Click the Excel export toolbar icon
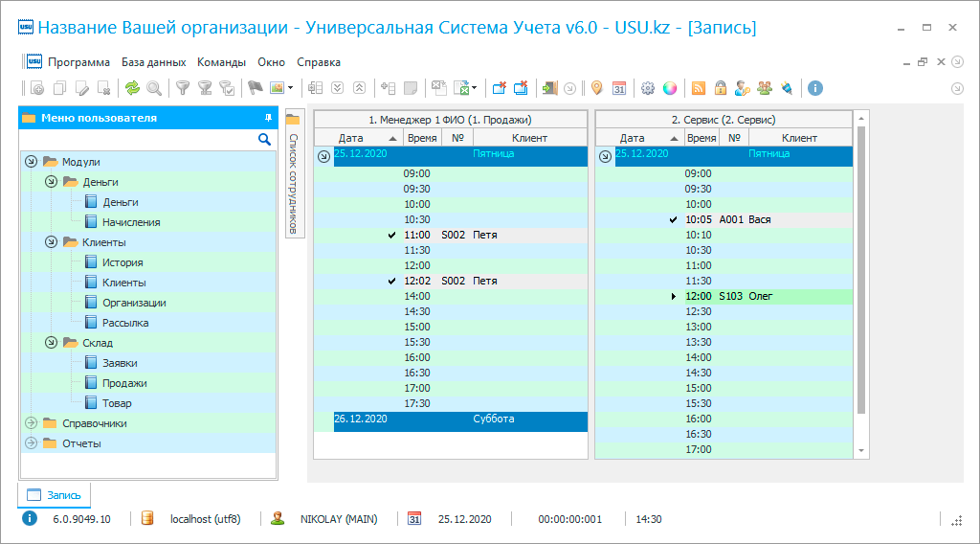 pos(462,88)
